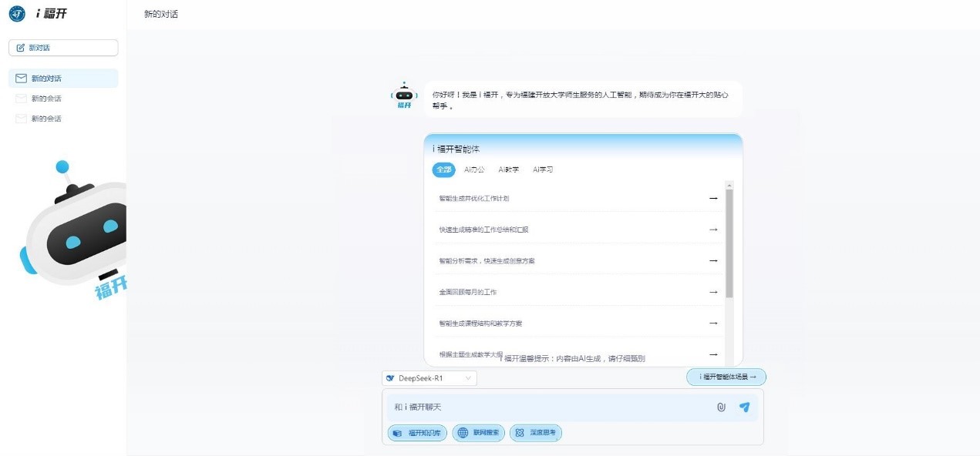Open the DeepSeek-R1 model dropdown
This screenshot has height=456, width=980.
[429, 378]
